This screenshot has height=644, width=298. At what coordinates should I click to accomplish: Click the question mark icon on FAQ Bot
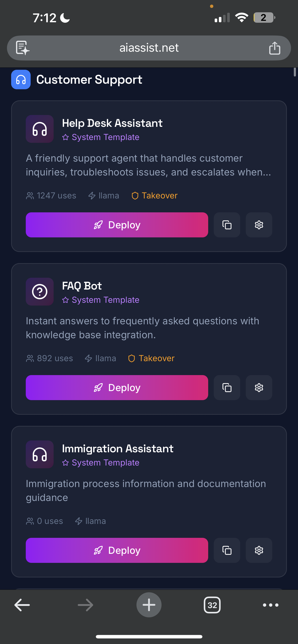39,291
